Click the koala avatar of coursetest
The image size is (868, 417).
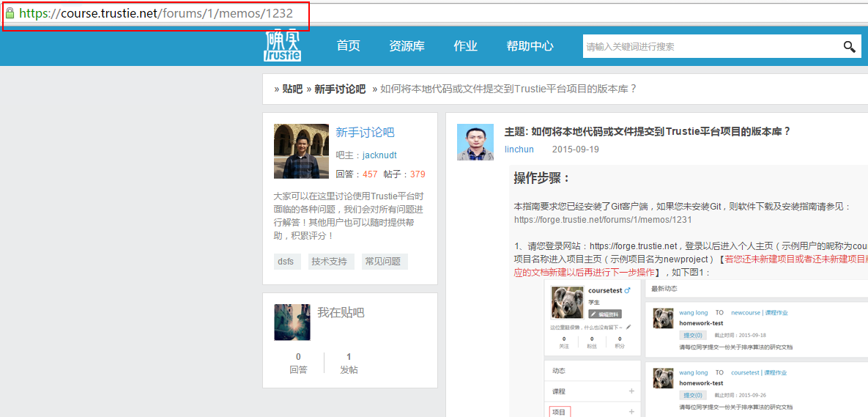click(x=568, y=303)
